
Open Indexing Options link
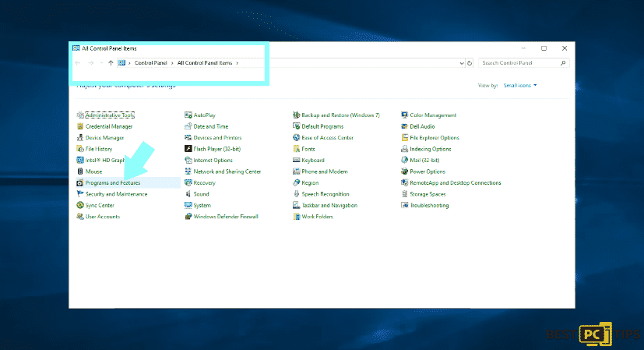tap(431, 149)
